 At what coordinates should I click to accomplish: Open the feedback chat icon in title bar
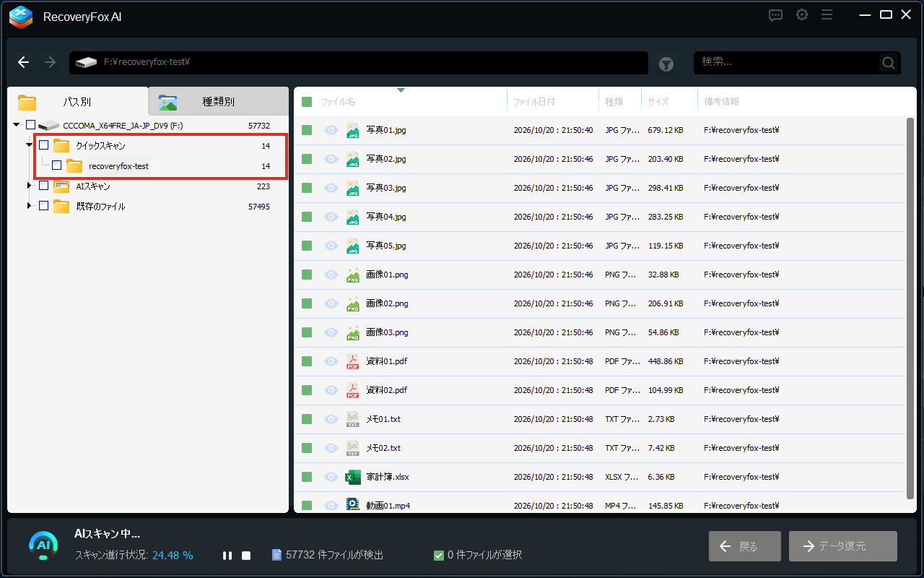click(x=776, y=15)
